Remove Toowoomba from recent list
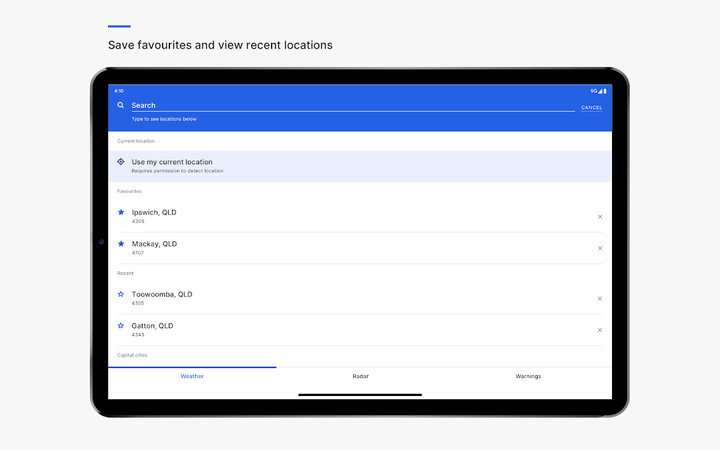 600,299
